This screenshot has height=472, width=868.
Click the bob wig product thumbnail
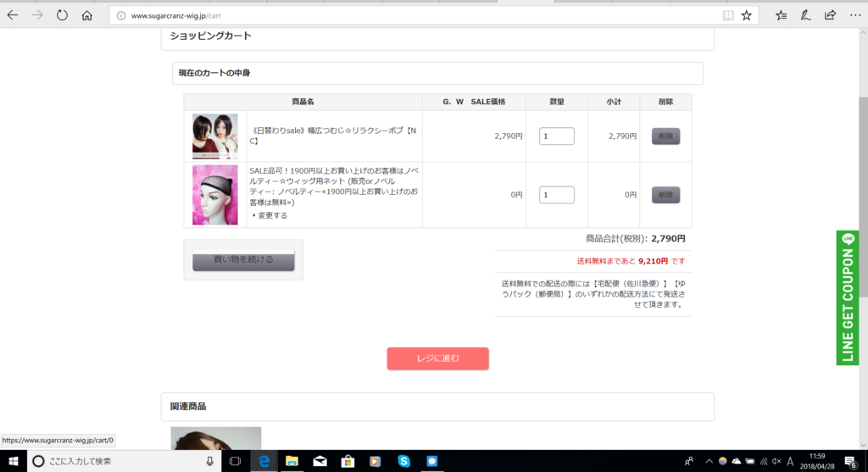pyautogui.click(x=214, y=136)
